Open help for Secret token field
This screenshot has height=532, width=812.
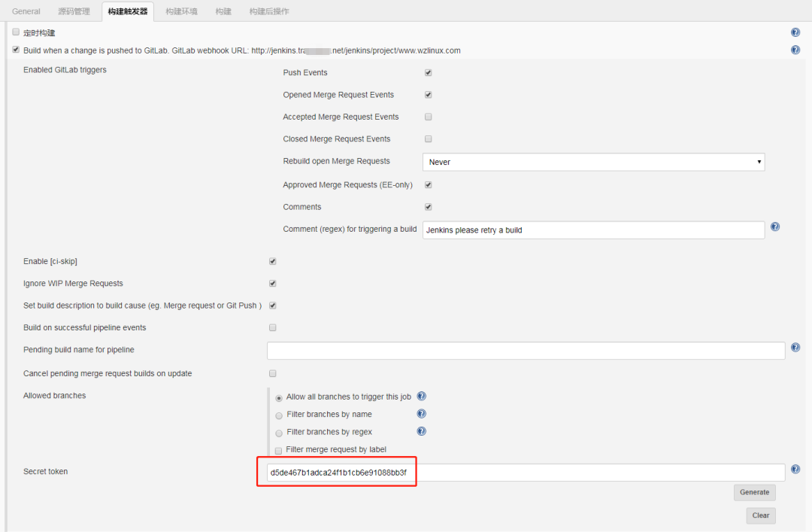795,470
